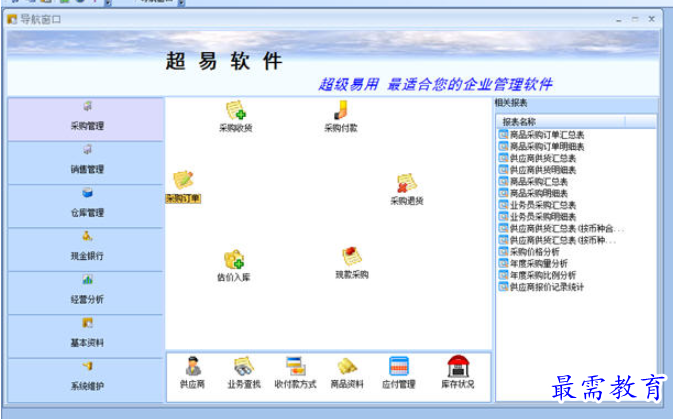Screen dimensions: 673x419
Task: Click the 报表名称 column header
Action: 561,122
